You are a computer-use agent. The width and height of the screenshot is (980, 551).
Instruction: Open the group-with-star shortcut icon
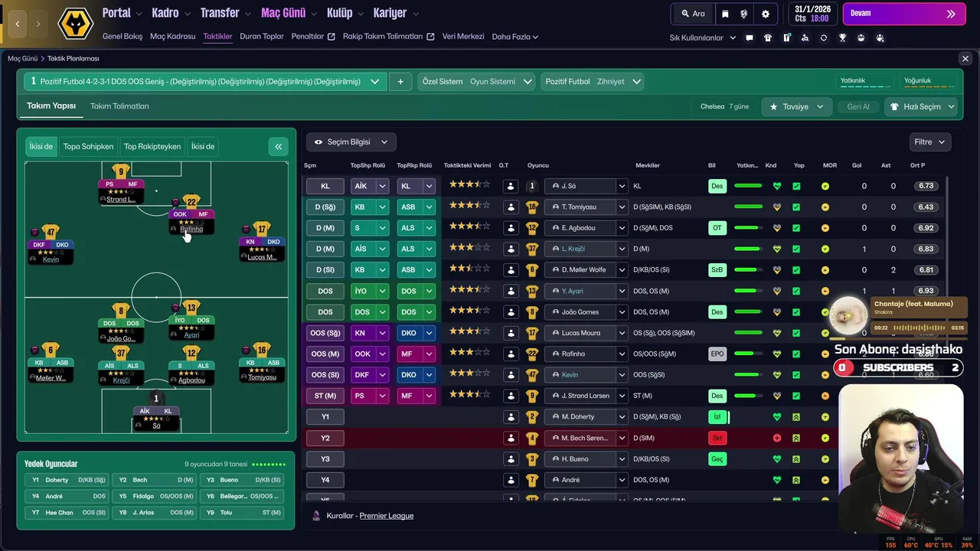pyautogui.click(x=880, y=37)
